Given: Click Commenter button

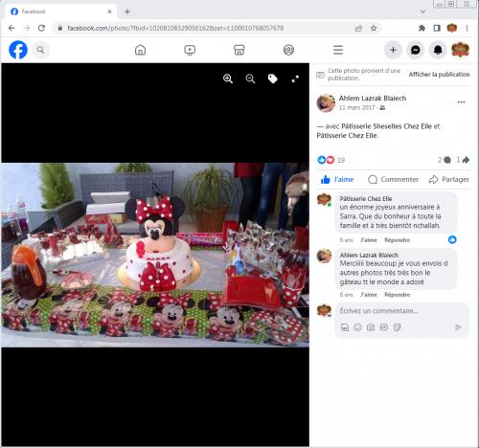Looking at the screenshot, I should [393, 179].
